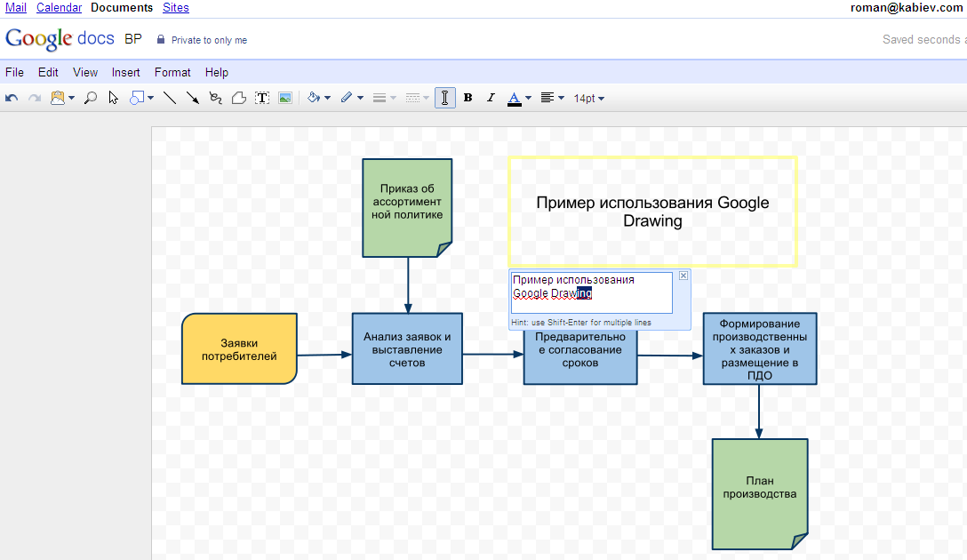
Task: Select the straight Line tool
Action: click(170, 98)
